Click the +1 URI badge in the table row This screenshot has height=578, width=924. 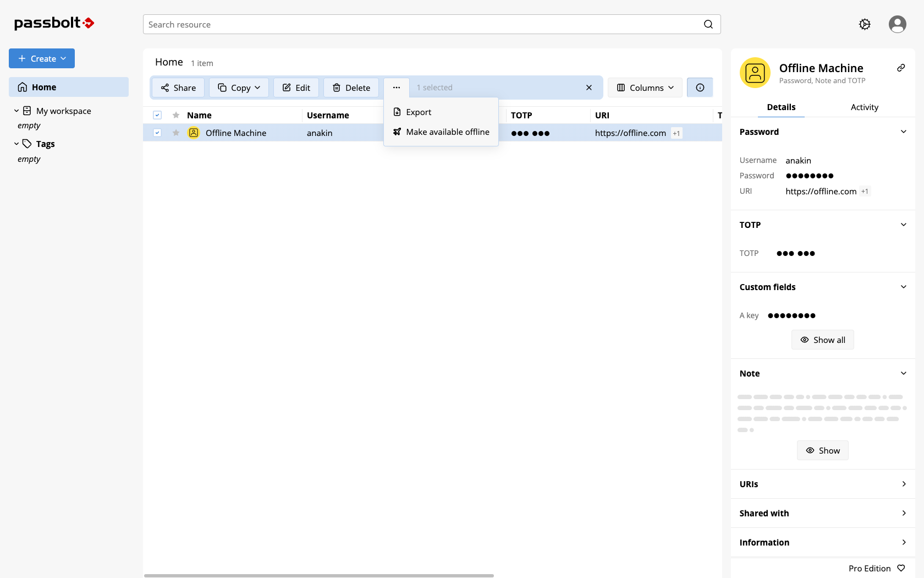pos(676,133)
